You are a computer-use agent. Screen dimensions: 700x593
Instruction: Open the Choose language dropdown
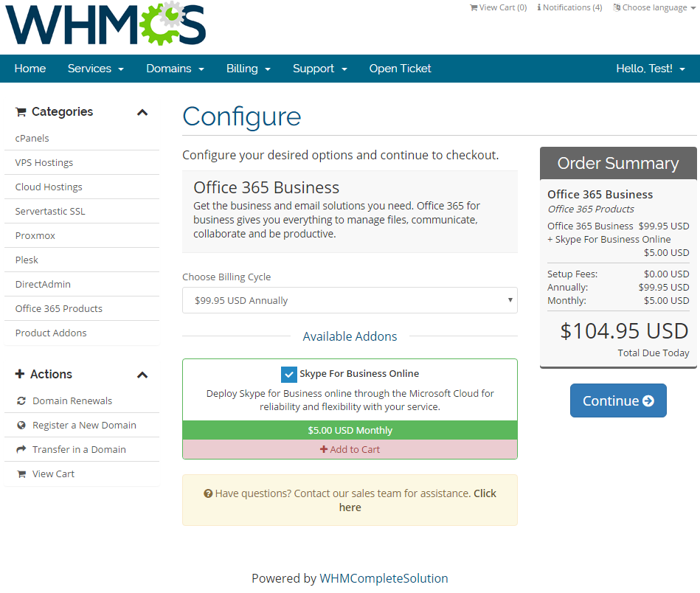(x=654, y=7)
